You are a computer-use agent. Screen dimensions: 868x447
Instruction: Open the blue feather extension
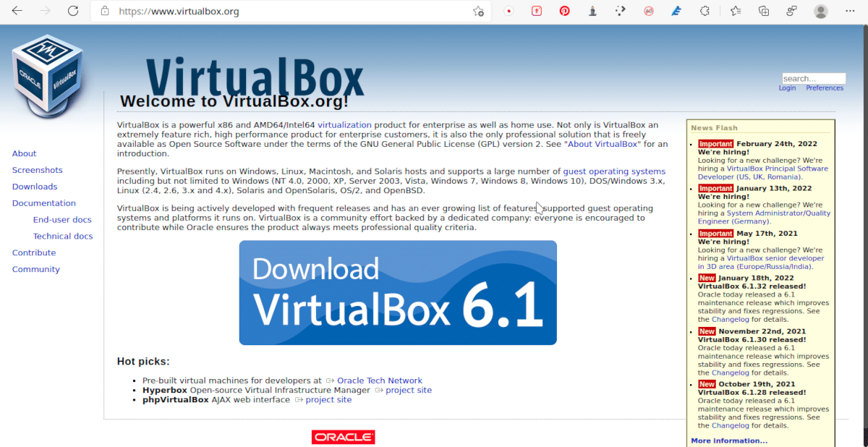tap(676, 11)
